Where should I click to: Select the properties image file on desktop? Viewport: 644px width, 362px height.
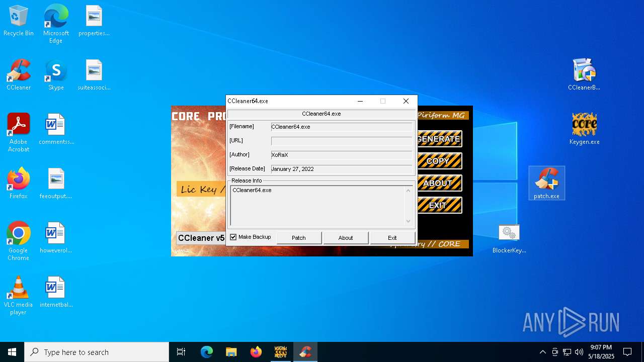tap(94, 21)
